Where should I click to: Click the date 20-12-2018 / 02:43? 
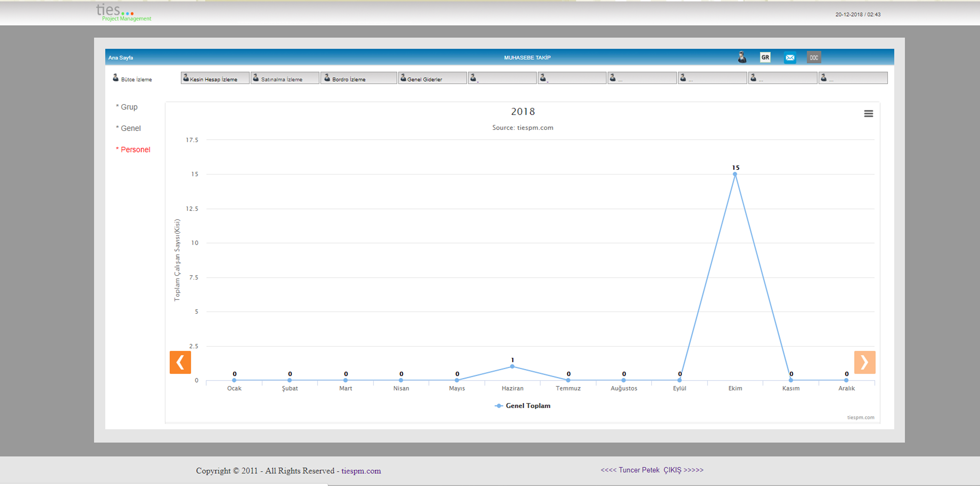[x=858, y=14]
